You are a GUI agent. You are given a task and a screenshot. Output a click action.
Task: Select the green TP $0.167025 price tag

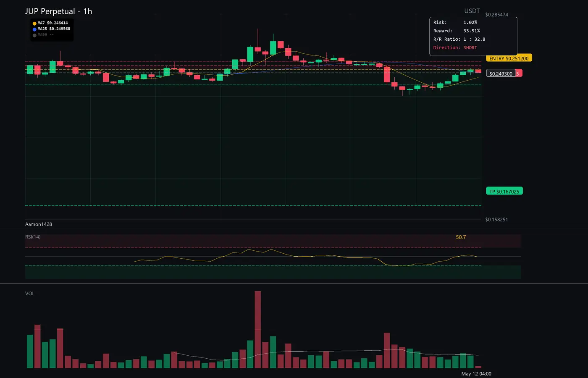(504, 192)
